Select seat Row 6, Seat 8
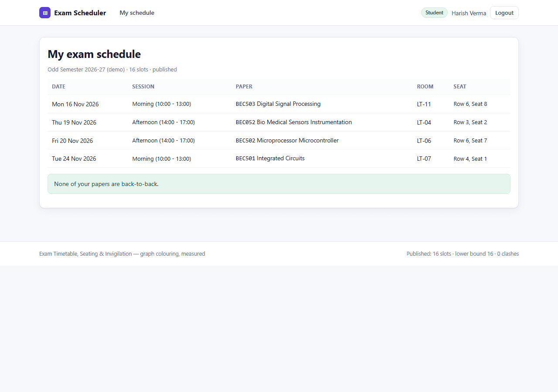 [x=470, y=104]
